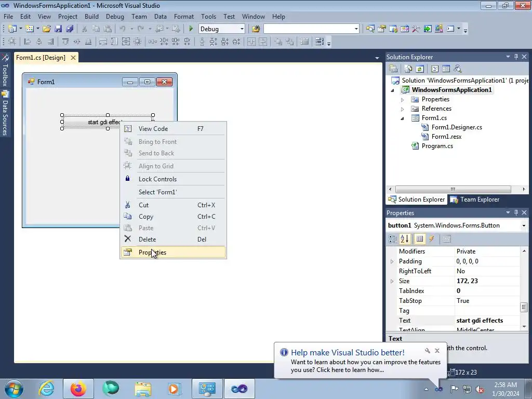Image resolution: width=532 pixels, height=399 pixels.
Task: Open the Toolbox side tab
Action: pos(5,71)
